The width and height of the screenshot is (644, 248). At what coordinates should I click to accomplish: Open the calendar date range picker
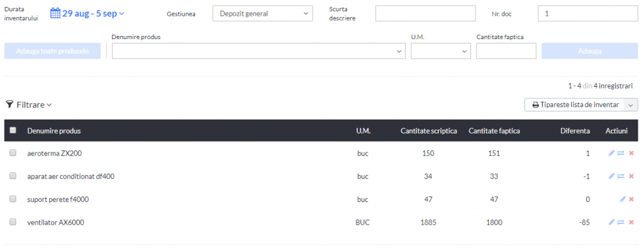[x=87, y=13]
